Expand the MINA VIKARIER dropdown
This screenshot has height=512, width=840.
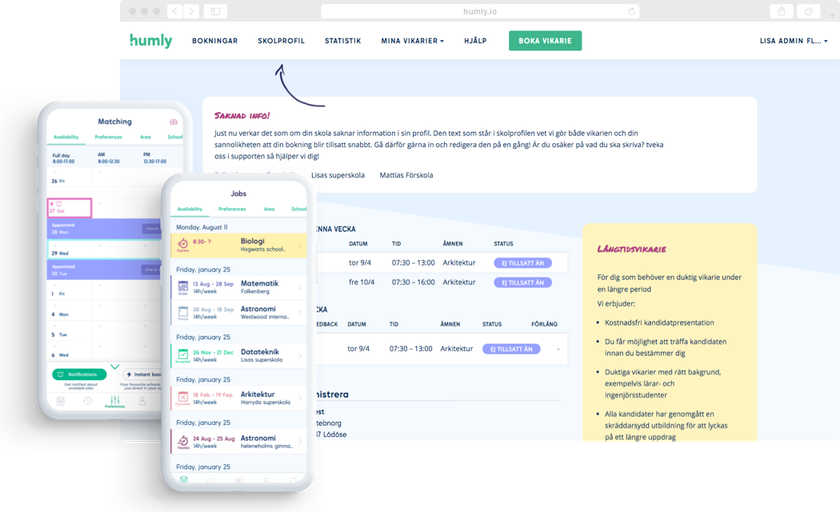(x=412, y=41)
